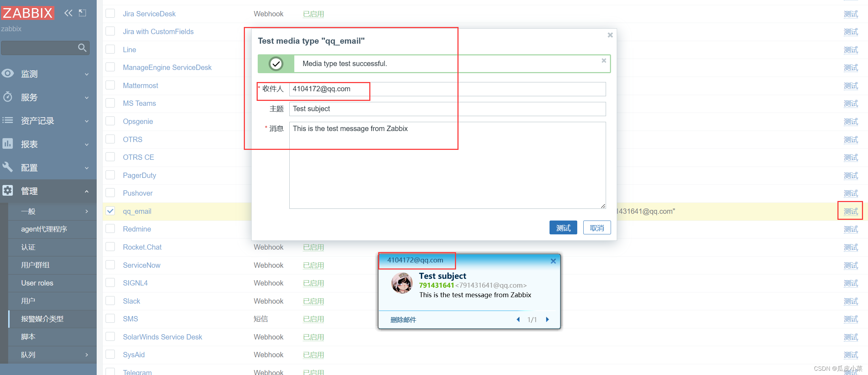Go to previous mail in notification popup
The height and width of the screenshot is (375, 868).
point(518,320)
